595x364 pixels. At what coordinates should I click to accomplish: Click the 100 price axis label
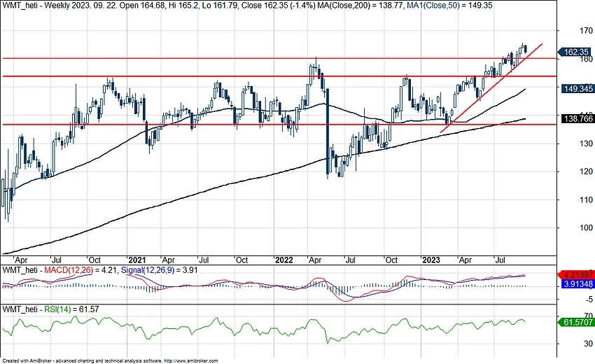tap(587, 227)
